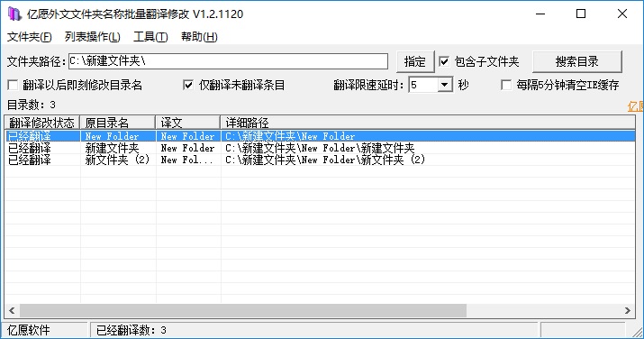The image size is (644, 339).
Task: Uncheck 仅翻译未翻译条目 checkbox
Action: [x=188, y=85]
